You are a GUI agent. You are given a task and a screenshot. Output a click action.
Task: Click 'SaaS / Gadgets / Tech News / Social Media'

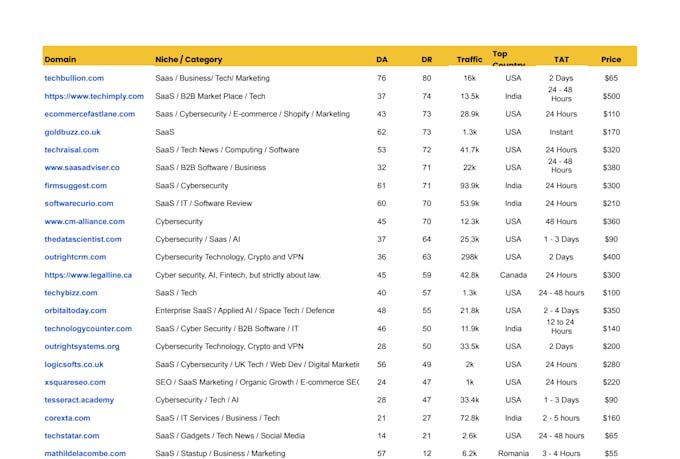coord(230,436)
